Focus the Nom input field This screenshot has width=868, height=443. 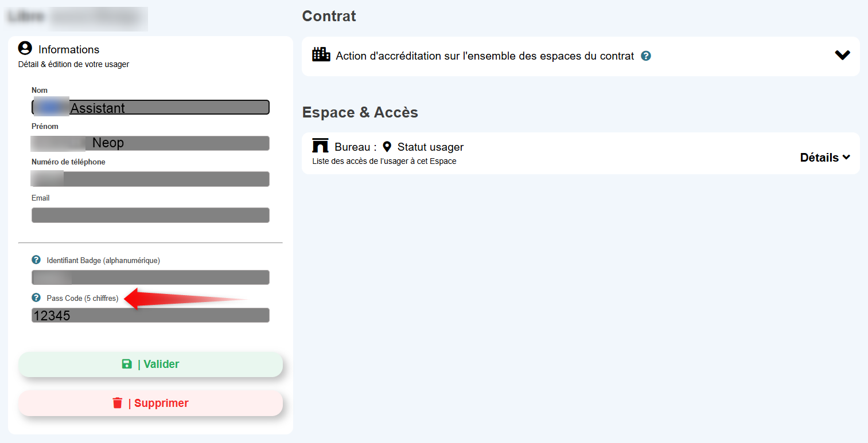(x=150, y=107)
